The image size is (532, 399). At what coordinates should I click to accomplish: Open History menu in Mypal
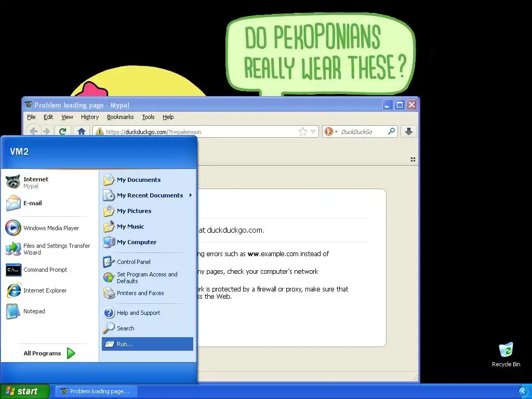pyautogui.click(x=90, y=117)
